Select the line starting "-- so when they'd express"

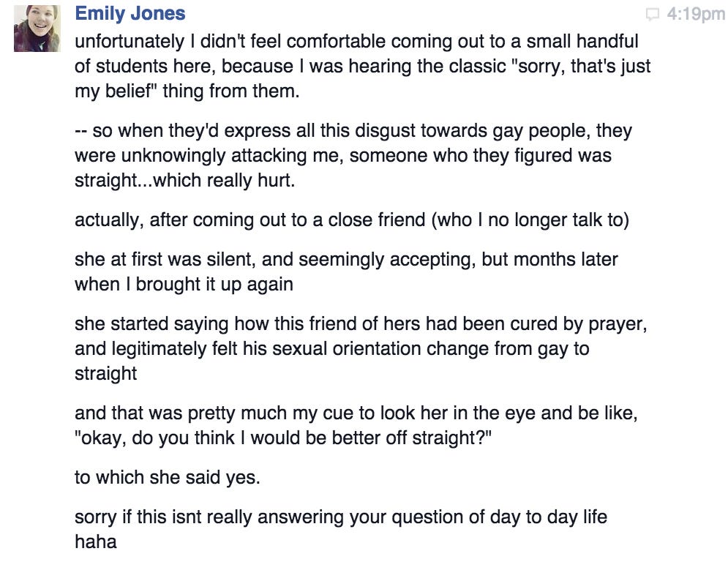[353, 130]
